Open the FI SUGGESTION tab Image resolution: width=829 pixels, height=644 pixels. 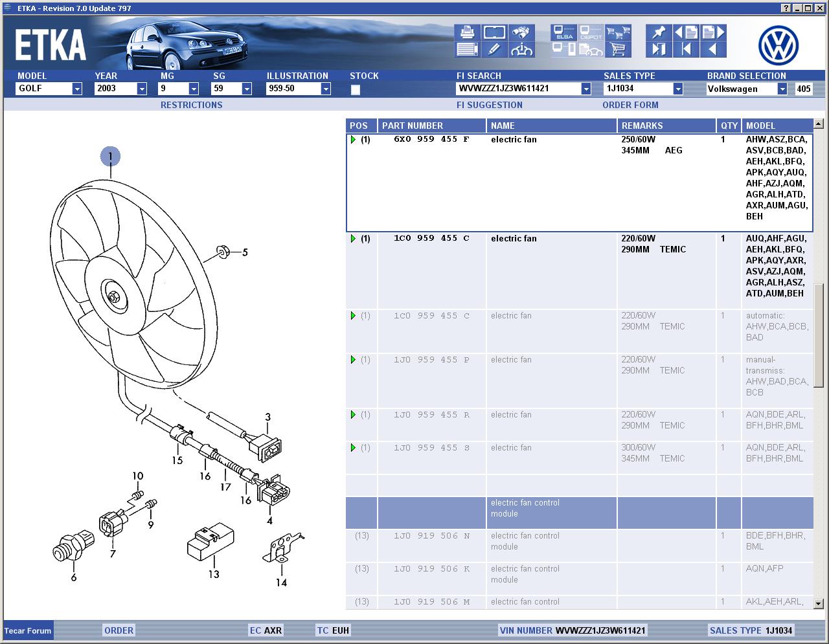(490, 105)
